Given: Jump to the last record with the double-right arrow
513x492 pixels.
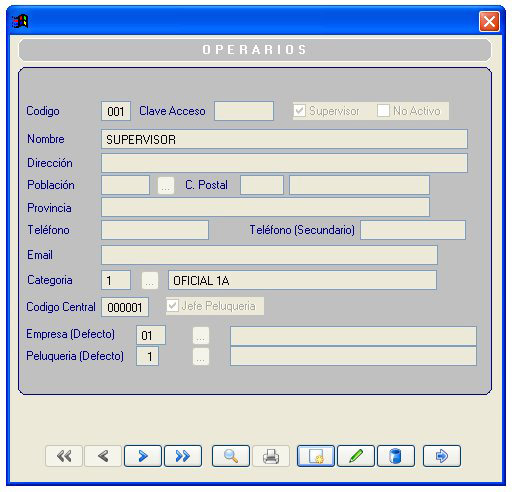Looking at the screenshot, I should [183, 456].
